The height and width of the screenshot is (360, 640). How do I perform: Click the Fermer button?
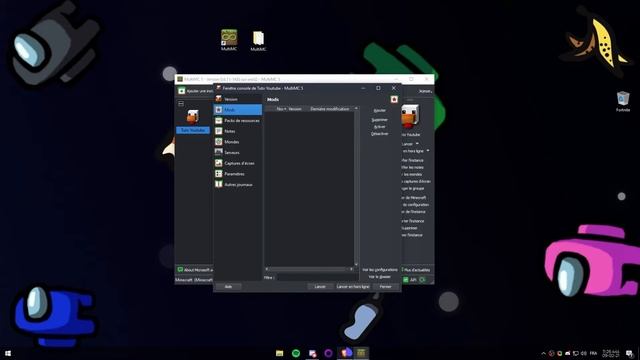[385, 287]
